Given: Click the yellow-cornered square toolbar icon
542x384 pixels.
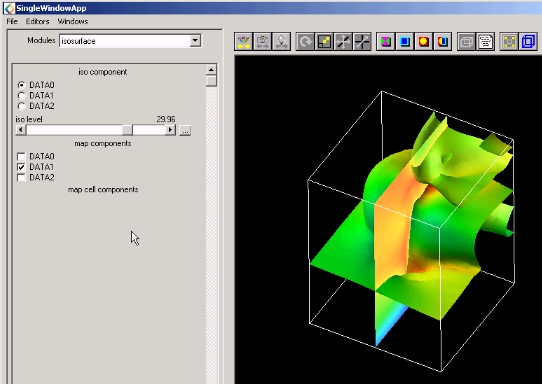Looking at the screenshot, I should coord(509,42).
